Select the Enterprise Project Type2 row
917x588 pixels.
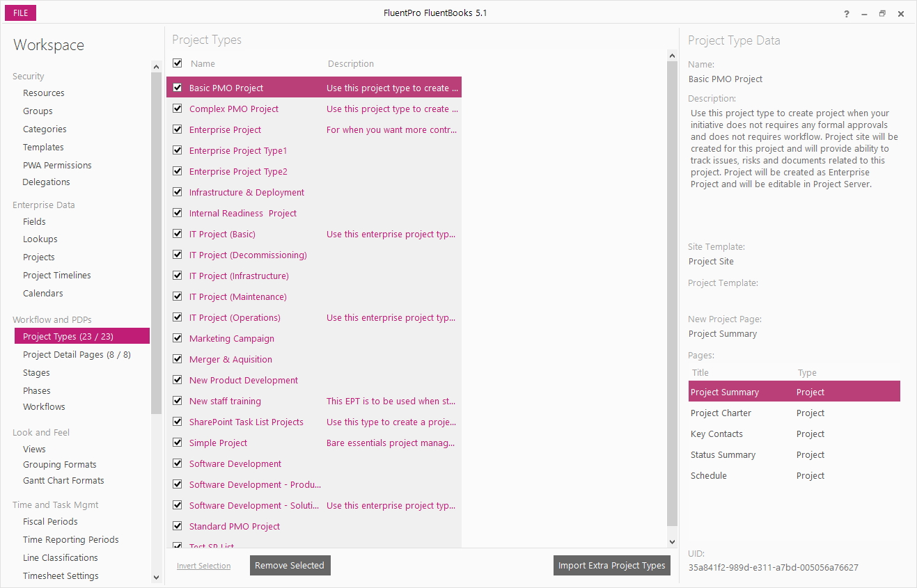click(x=314, y=171)
